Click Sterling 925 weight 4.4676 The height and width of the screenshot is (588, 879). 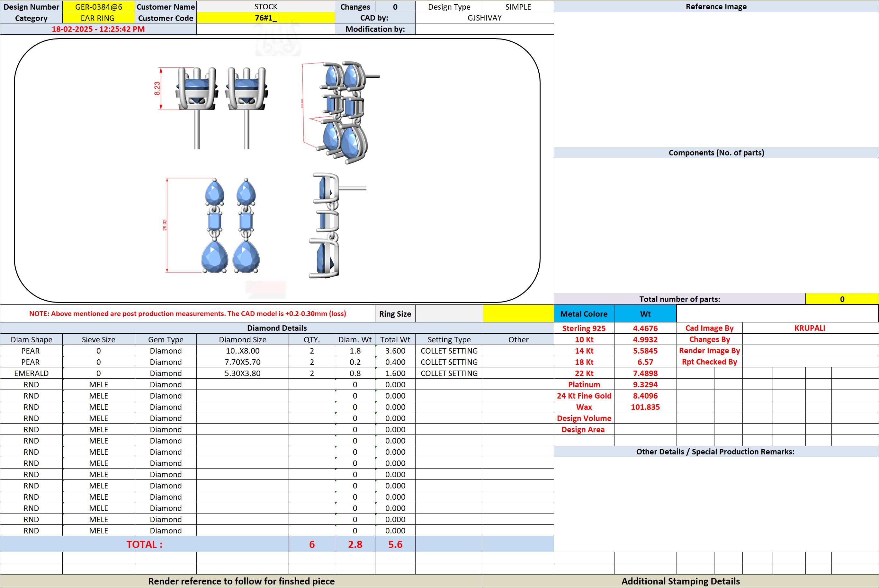point(645,328)
